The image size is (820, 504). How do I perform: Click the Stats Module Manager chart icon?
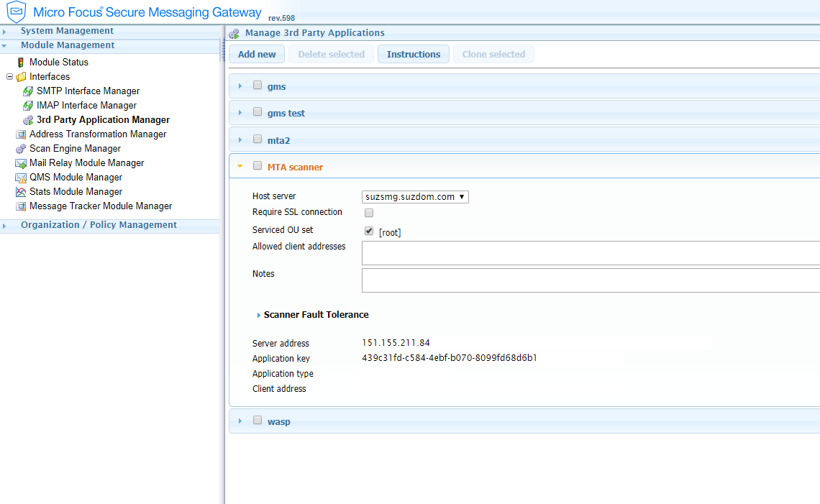point(21,192)
